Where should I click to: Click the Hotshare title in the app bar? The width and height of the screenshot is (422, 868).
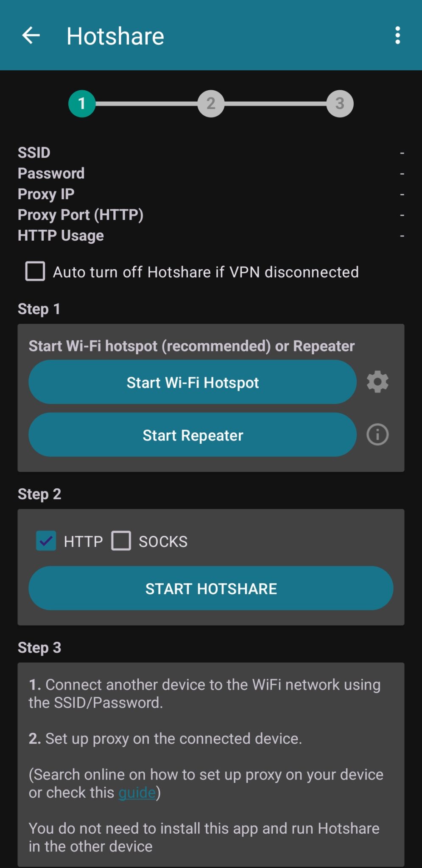[115, 36]
